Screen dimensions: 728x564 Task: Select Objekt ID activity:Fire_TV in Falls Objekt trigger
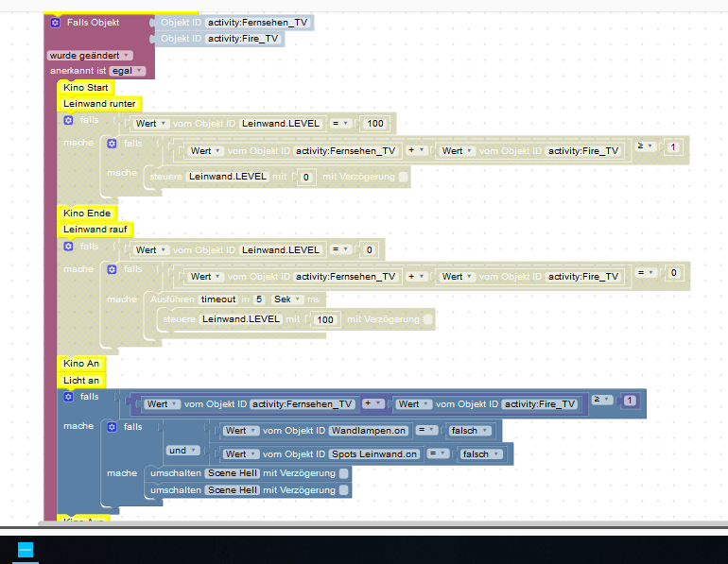pyautogui.click(x=219, y=39)
